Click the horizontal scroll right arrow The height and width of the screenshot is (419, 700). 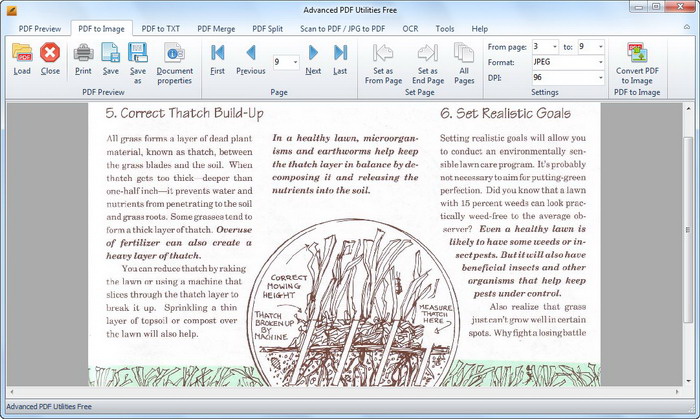pos(677,392)
